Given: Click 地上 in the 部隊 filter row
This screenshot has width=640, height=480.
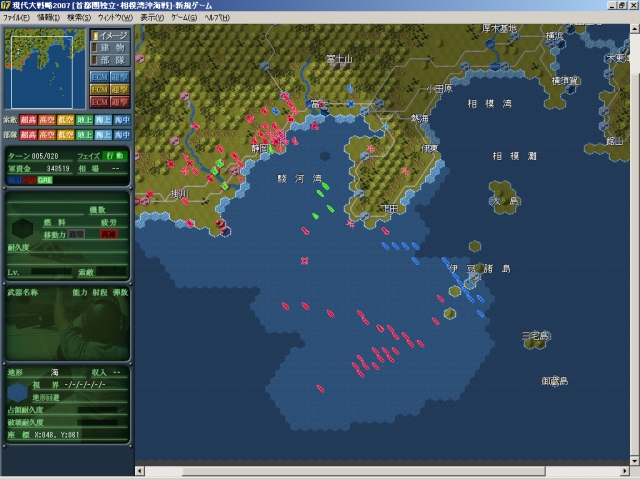Looking at the screenshot, I should (84, 135).
